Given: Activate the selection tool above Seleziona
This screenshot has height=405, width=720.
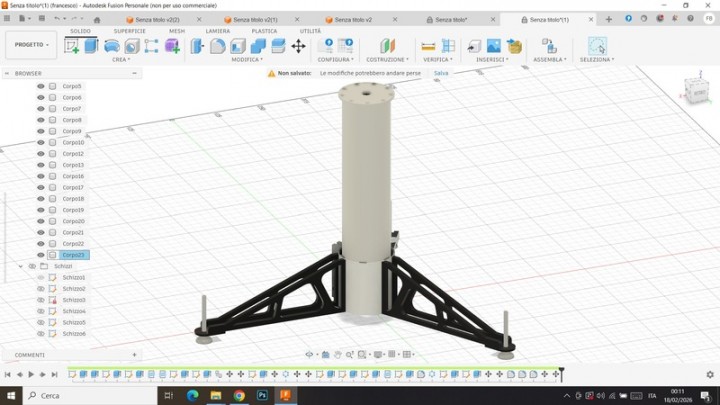Looking at the screenshot, I should [597, 46].
